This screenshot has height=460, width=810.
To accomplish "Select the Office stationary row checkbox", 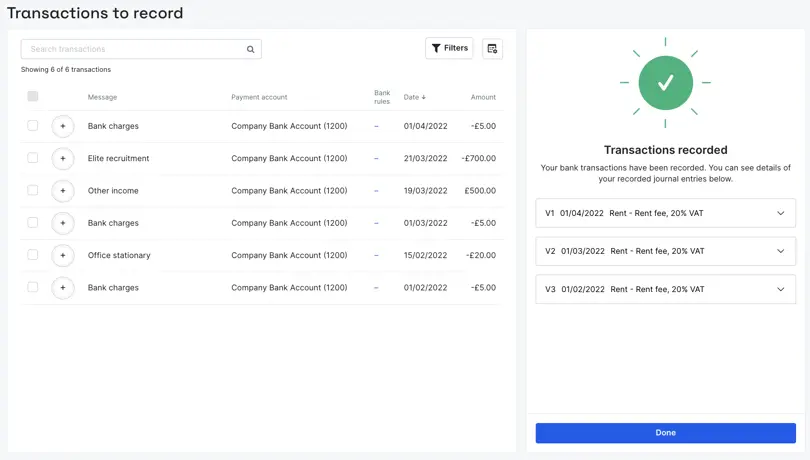I will click(33, 254).
